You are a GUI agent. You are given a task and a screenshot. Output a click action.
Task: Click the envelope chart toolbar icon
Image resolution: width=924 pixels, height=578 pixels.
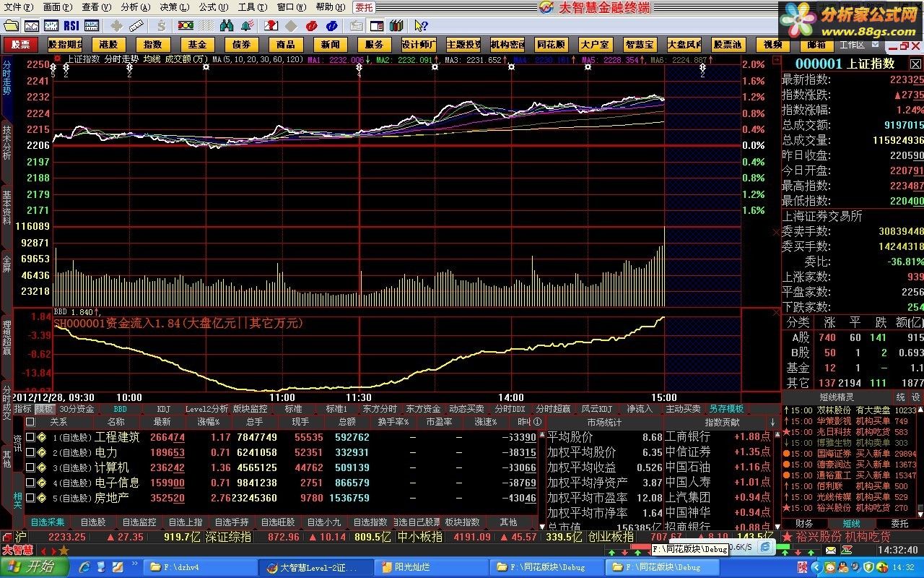click(271, 25)
